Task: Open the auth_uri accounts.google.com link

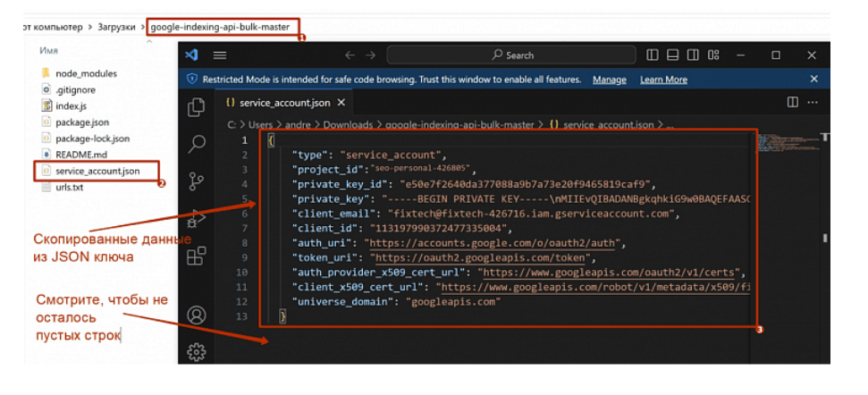Action: (x=493, y=243)
